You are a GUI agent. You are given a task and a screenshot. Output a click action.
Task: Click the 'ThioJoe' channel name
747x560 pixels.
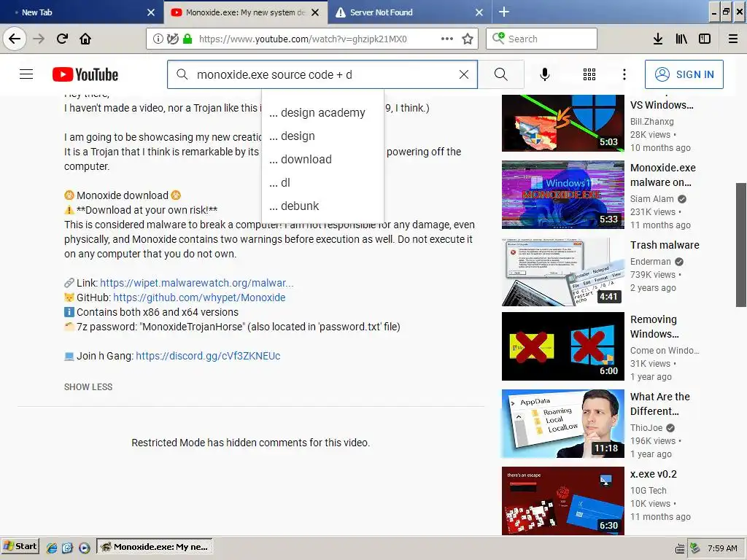646,427
